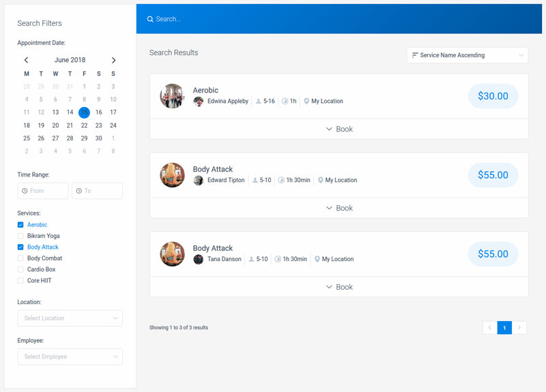The height and width of the screenshot is (392, 546).
Task: Click capacity person icon next to 5-16
Action: pyautogui.click(x=259, y=101)
